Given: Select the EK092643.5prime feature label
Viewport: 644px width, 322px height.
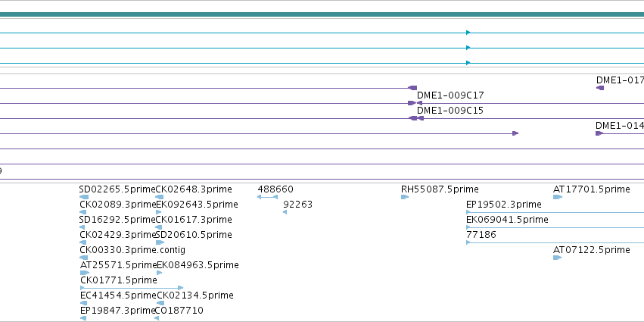Looking at the screenshot, I should click(x=198, y=205).
